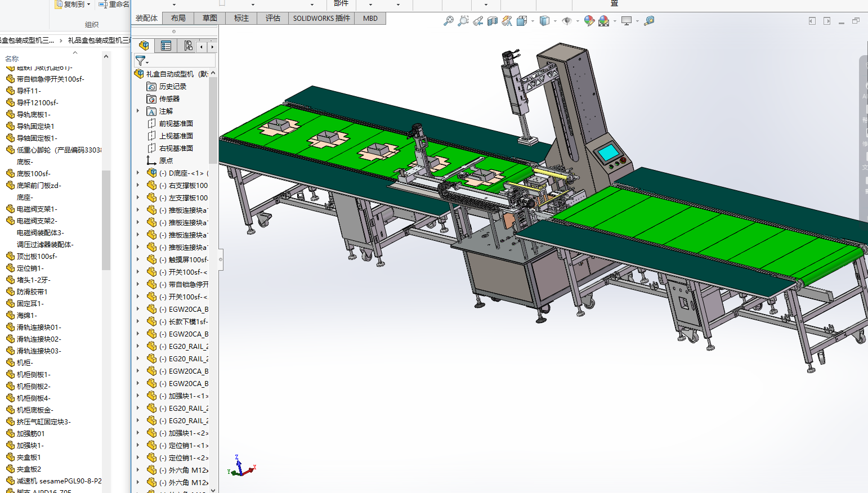Click the Zoom to Fit icon
Image resolution: width=868 pixels, height=493 pixels.
click(448, 21)
